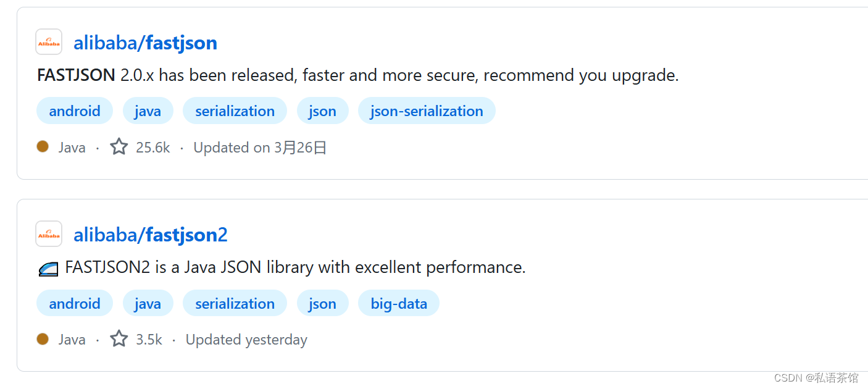
Task: Click the orange Alibaba logo inside fastjson card
Action: tap(48, 41)
